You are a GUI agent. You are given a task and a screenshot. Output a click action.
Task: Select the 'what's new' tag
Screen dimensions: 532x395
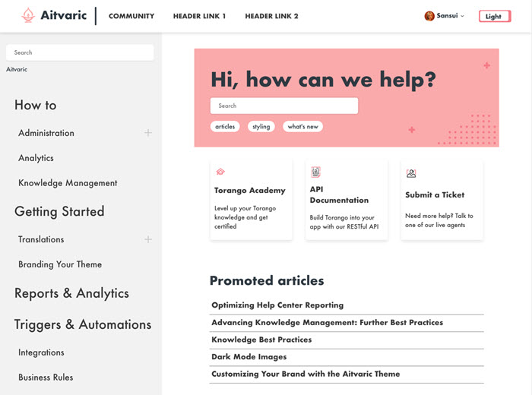302,127
